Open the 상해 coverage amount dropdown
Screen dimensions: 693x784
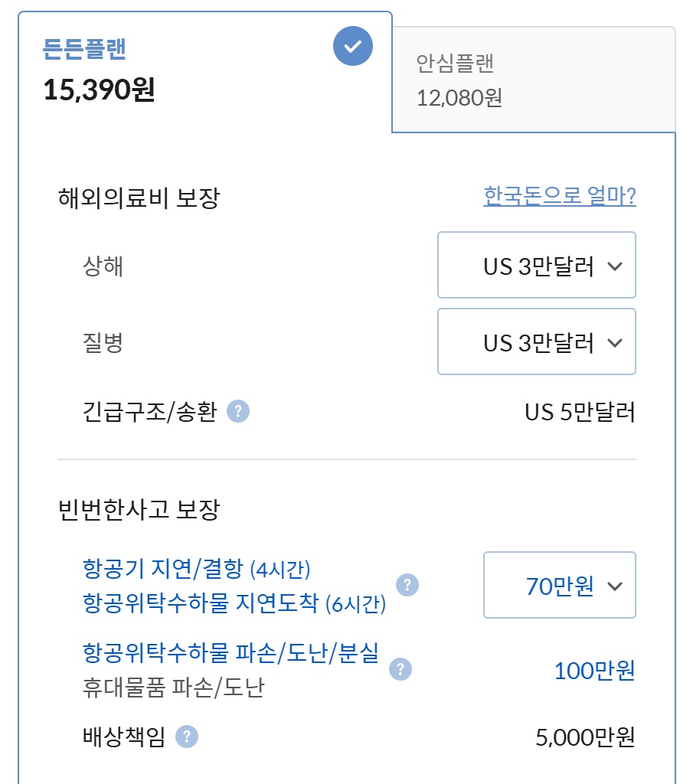[x=536, y=265]
